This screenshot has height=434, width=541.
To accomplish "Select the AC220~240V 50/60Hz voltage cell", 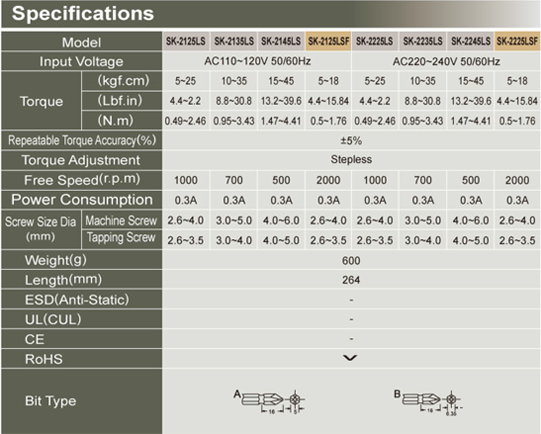I will (446, 61).
